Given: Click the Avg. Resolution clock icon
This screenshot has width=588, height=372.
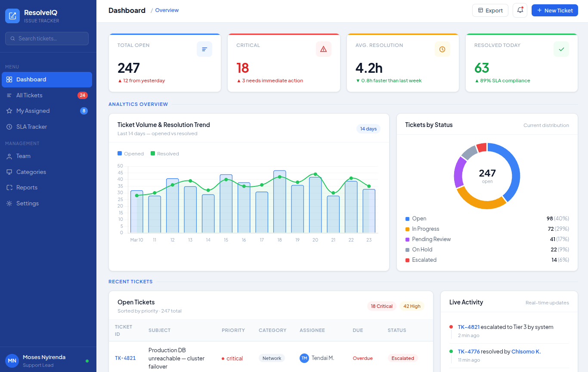Looking at the screenshot, I should pos(442,49).
